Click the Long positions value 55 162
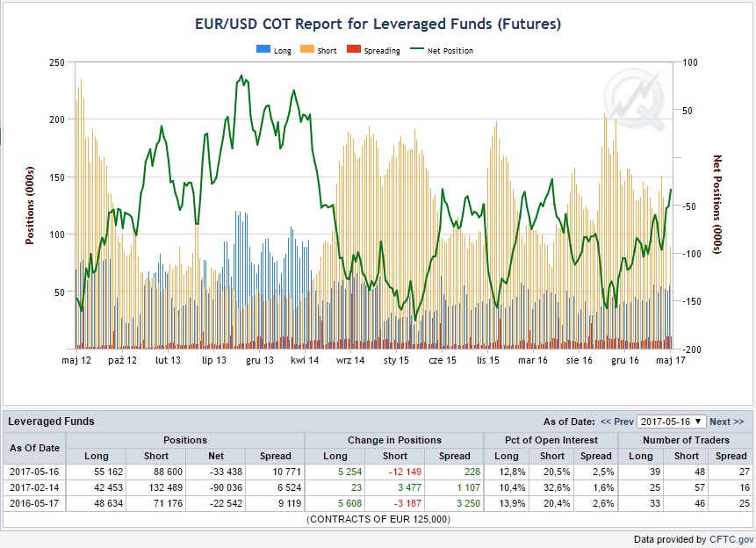The height and width of the screenshot is (548, 756). pyautogui.click(x=109, y=472)
